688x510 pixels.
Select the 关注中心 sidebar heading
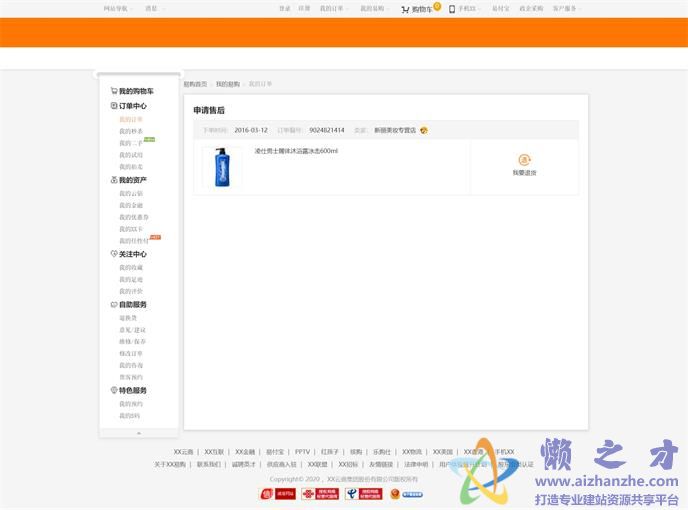click(133, 254)
